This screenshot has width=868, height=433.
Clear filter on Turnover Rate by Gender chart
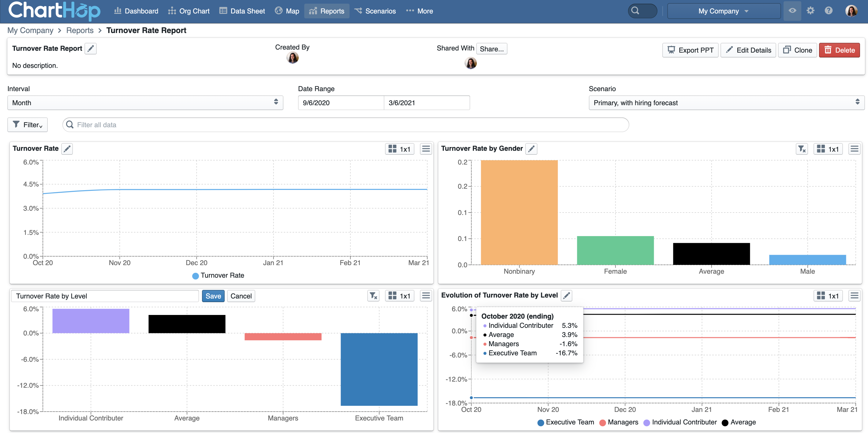tap(801, 149)
